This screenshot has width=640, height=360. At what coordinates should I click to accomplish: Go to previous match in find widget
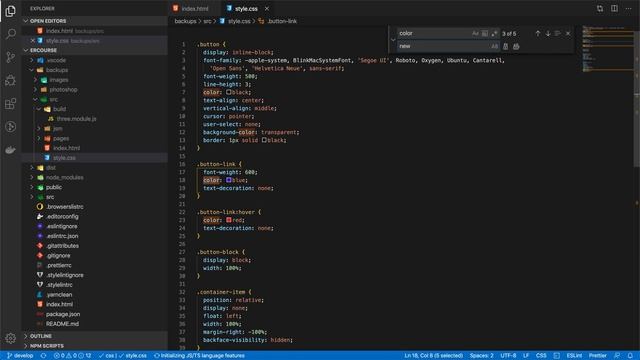(538, 33)
